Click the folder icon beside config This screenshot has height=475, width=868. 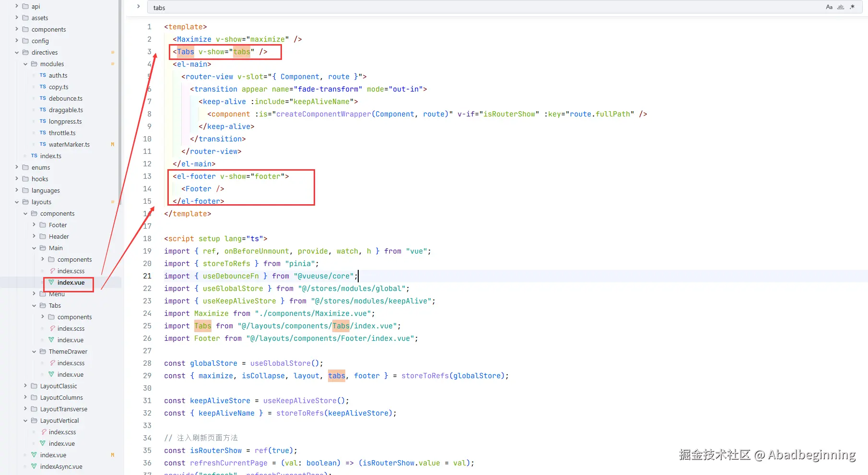25,41
